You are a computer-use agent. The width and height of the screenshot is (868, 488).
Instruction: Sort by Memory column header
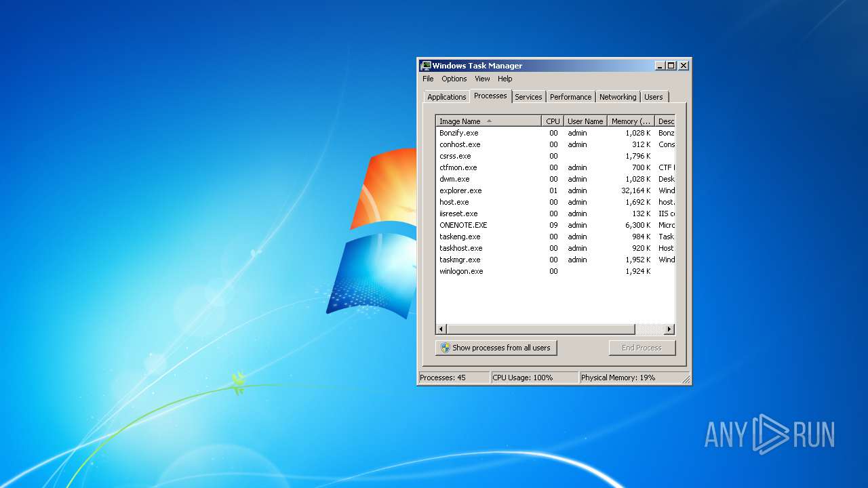coord(631,121)
